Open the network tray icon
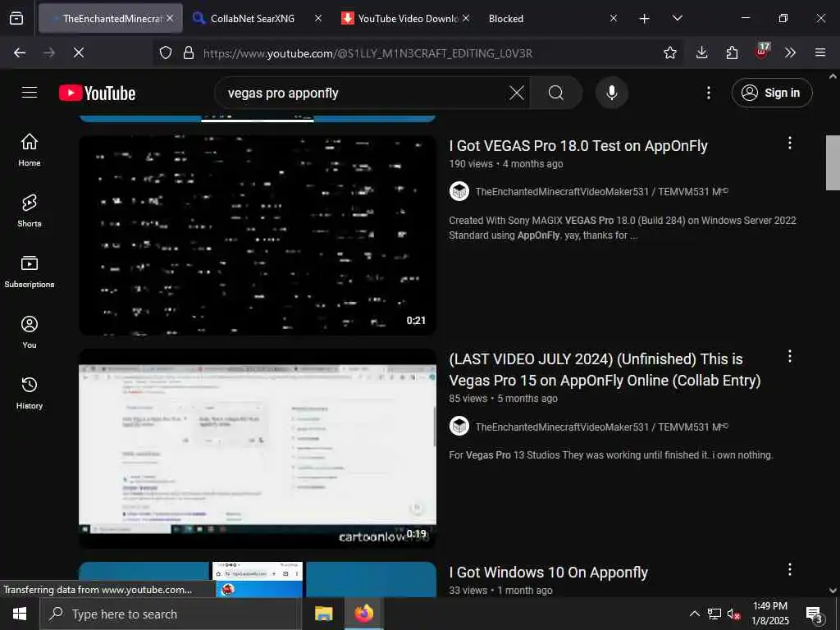The height and width of the screenshot is (630, 840). (714, 614)
